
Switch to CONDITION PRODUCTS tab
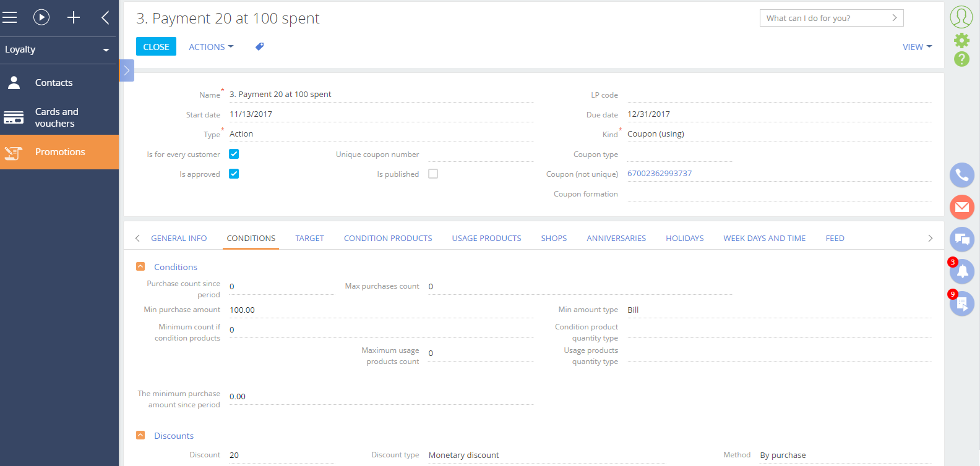click(x=388, y=239)
